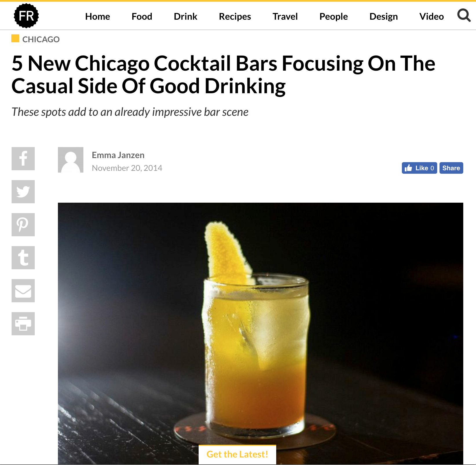This screenshot has height=465, width=476.
Task: Share article on Tumblr icon
Action: coord(23,258)
